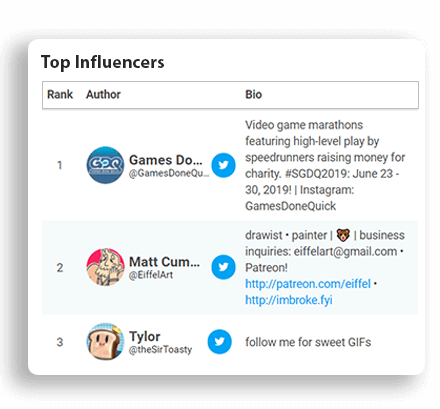
Task: View EiffelArt profile picture
Action: 105,267
